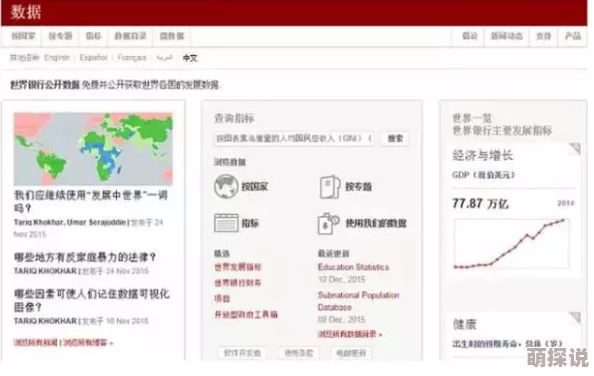
Task: Click the 健康 heading
Action: pyautogui.click(x=465, y=324)
